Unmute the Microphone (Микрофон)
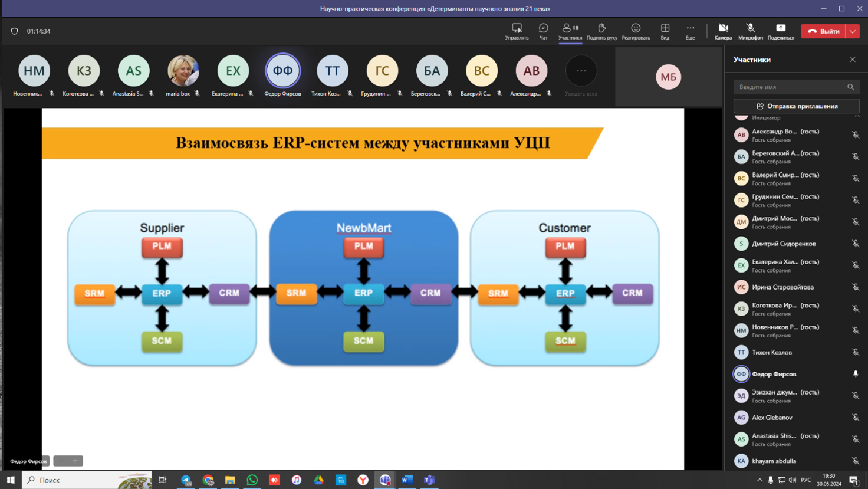This screenshot has height=489, width=868. pos(750,31)
